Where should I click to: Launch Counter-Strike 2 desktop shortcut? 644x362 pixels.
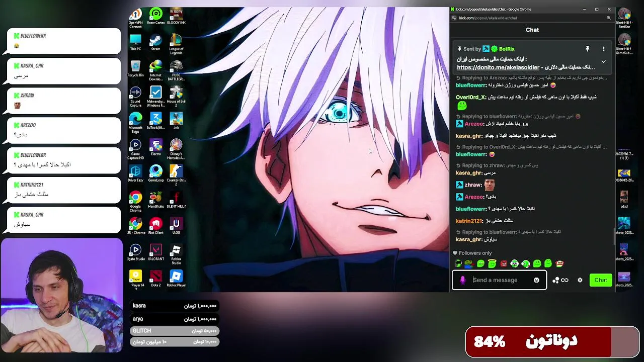click(x=176, y=175)
